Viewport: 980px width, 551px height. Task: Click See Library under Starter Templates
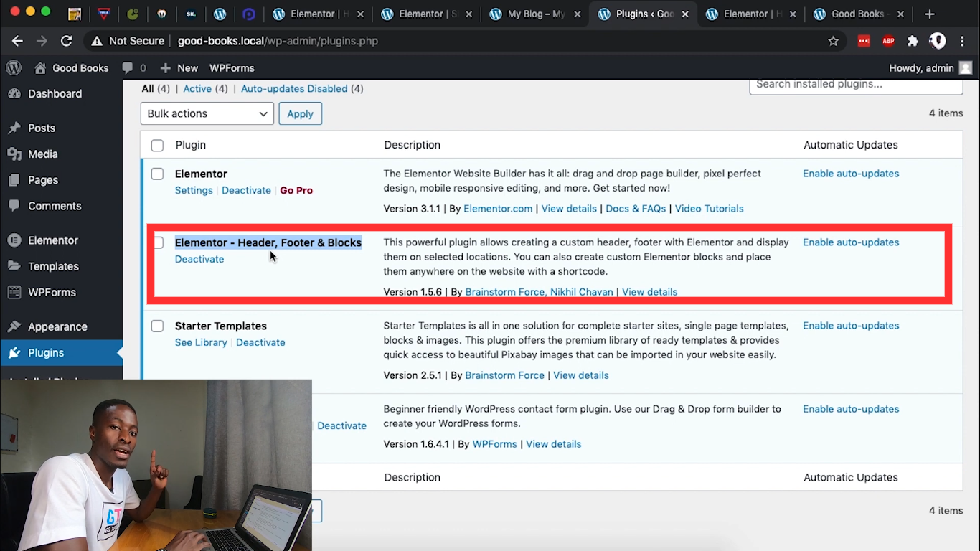pos(201,342)
